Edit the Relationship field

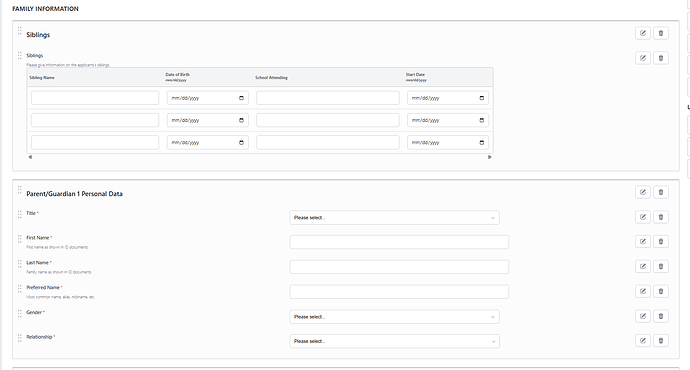[x=642, y=341]
